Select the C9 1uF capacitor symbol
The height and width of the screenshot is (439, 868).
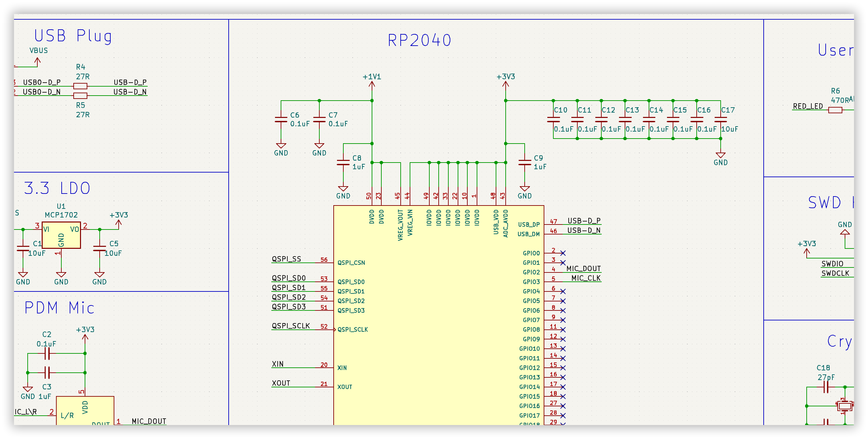525,163
